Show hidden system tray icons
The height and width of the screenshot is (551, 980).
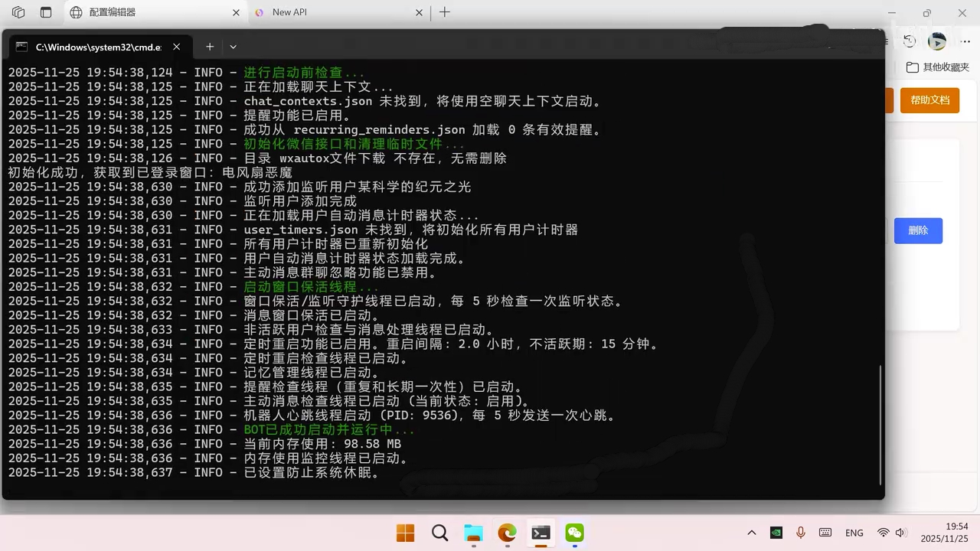click(752, 533)
